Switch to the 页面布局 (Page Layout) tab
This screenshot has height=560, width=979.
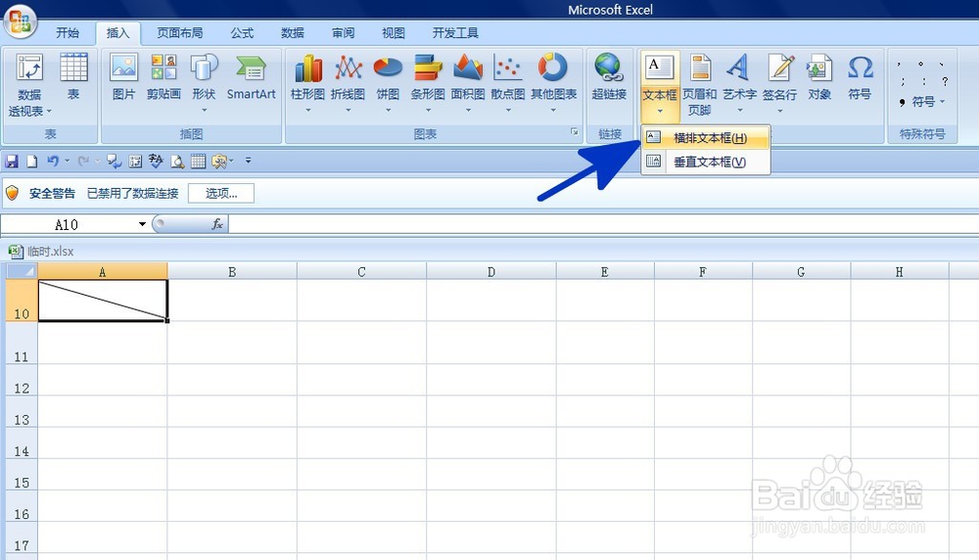pos(180,32)
